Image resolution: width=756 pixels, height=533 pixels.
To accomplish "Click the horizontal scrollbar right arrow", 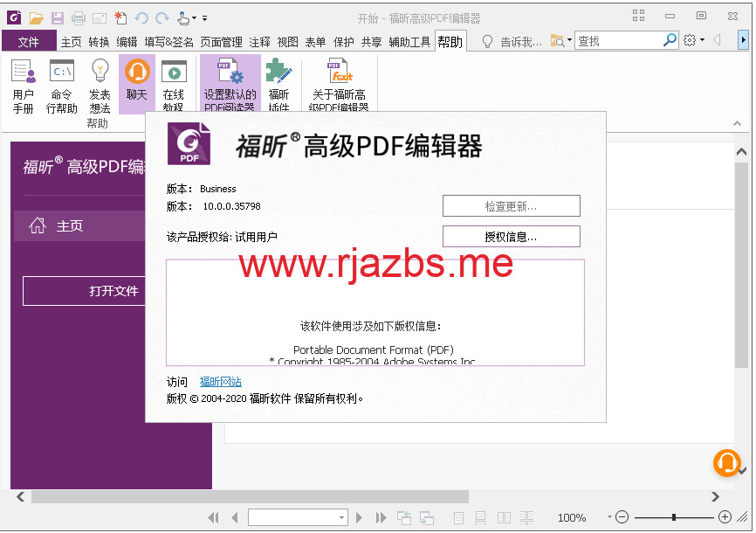I will coord(715,496).
